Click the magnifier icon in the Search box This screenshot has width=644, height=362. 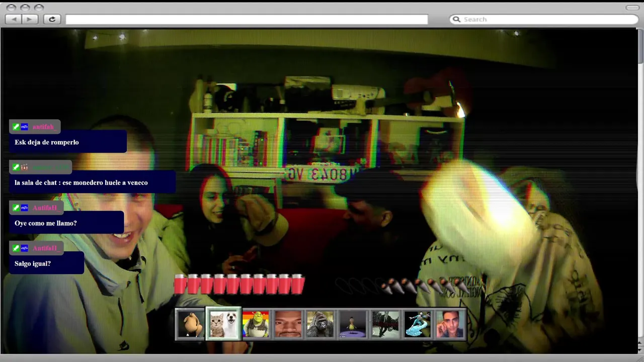click(x=456, y=19)
